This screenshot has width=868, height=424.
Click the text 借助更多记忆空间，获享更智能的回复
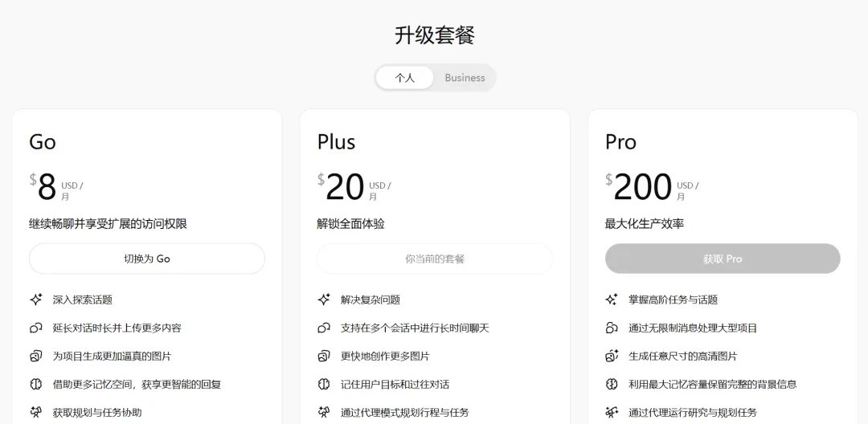[137, 385]
